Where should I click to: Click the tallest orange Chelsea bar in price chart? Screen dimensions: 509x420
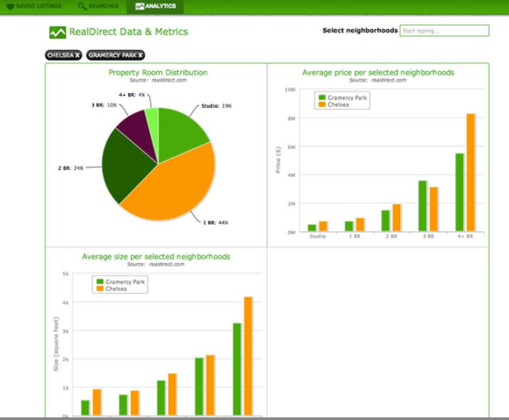(470, 172)
